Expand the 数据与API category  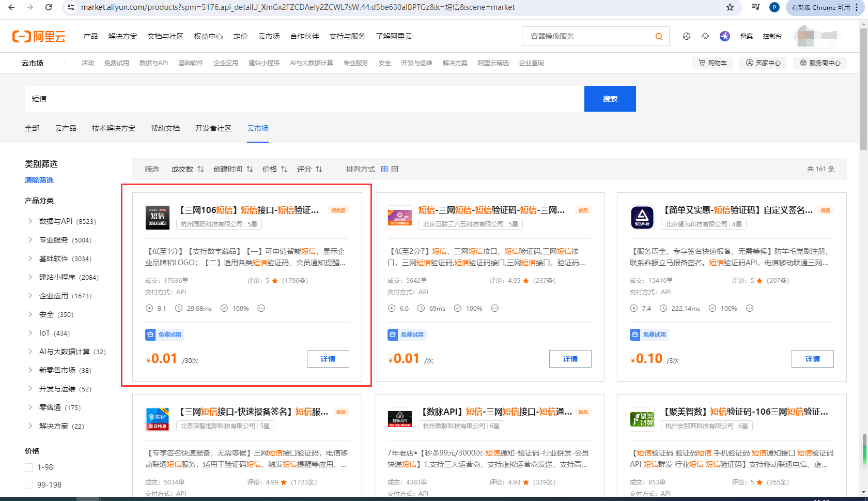tap(30, 221)
